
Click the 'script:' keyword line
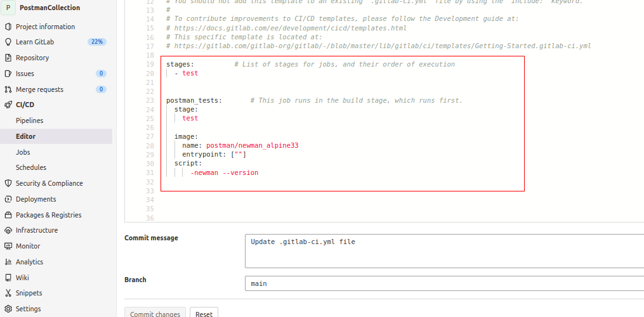coord(188,164)
